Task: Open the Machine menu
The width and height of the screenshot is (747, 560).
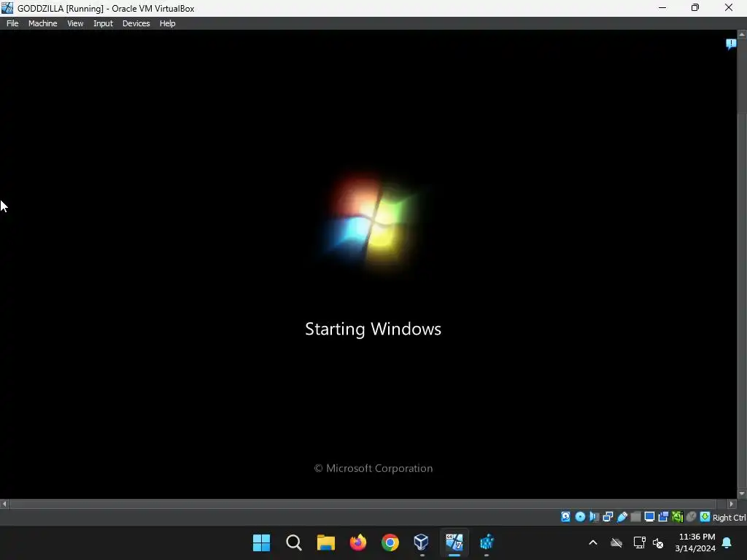Action: pos(42,23)
